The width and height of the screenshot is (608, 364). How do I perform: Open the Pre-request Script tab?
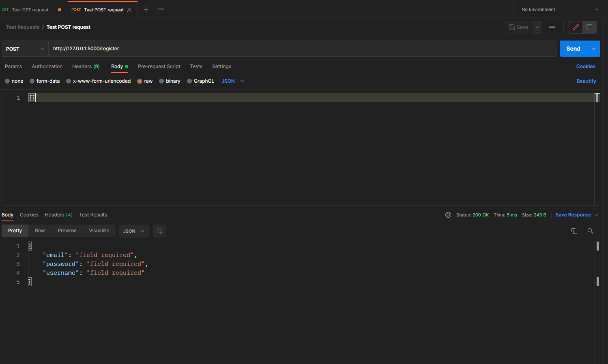tap(159, 66)
